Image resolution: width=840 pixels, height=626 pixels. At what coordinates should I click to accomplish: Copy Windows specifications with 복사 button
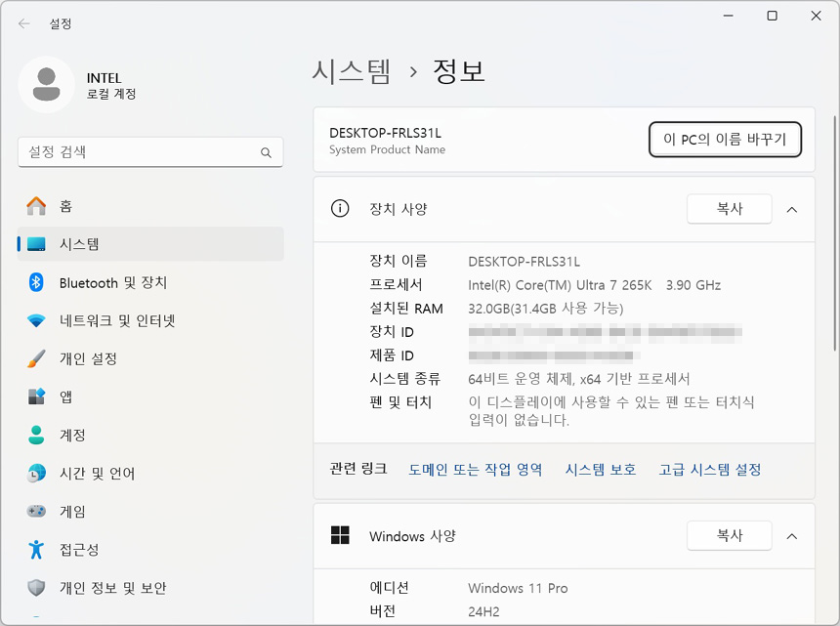click(729, 536)
